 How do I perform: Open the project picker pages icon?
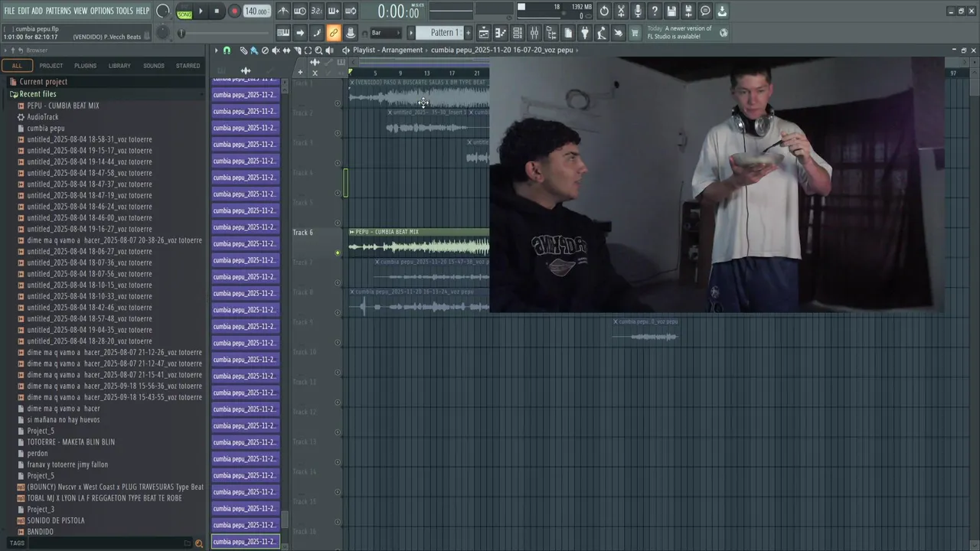pos(568,33)
